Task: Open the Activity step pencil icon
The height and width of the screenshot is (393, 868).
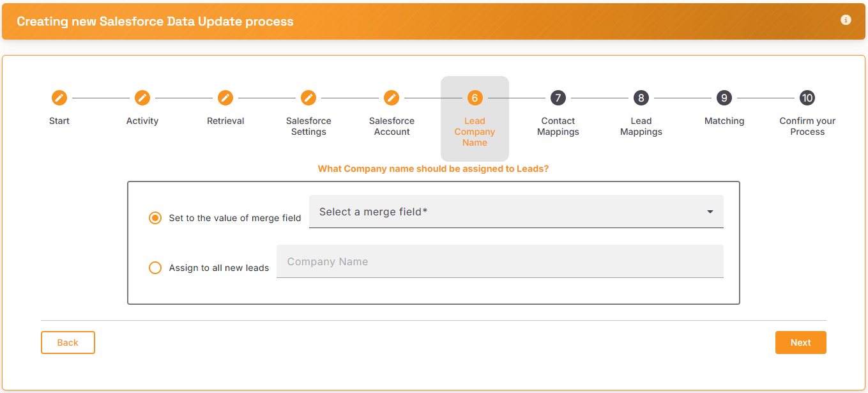Action: point(142,98)
